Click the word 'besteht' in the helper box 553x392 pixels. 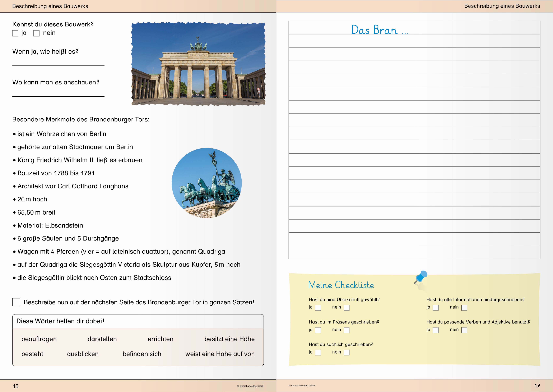pyautogui.click(x=32, y=354)
